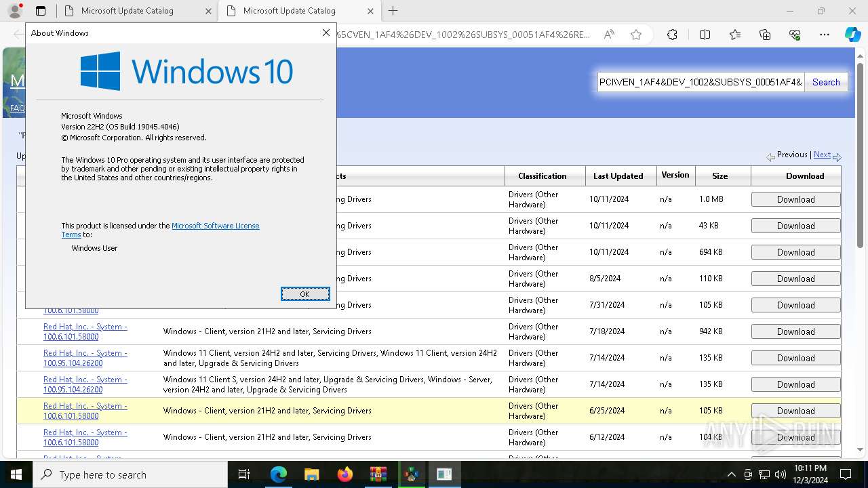Sort by Classification column header
Image resolution: width=868 pixels, height=488 pixels.
(x=542, y=176)
